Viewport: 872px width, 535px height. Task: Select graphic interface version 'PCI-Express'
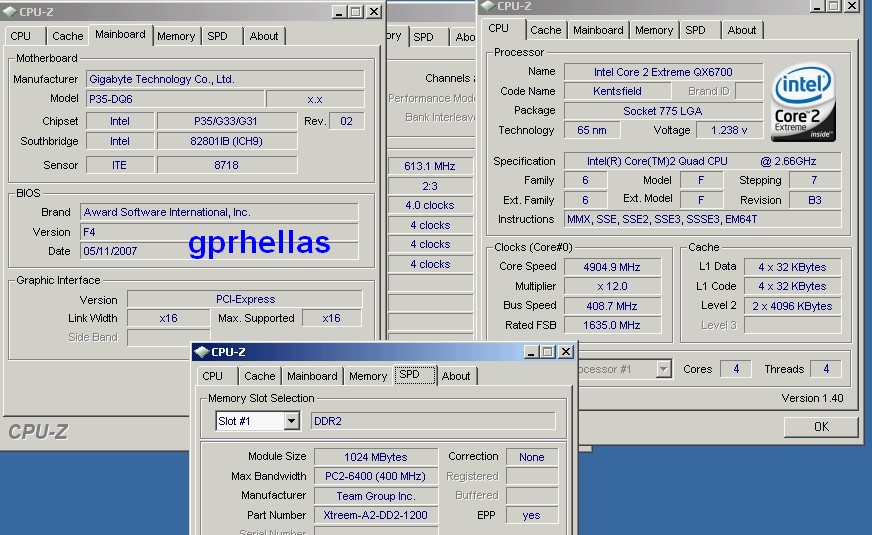tap(245, 299)
